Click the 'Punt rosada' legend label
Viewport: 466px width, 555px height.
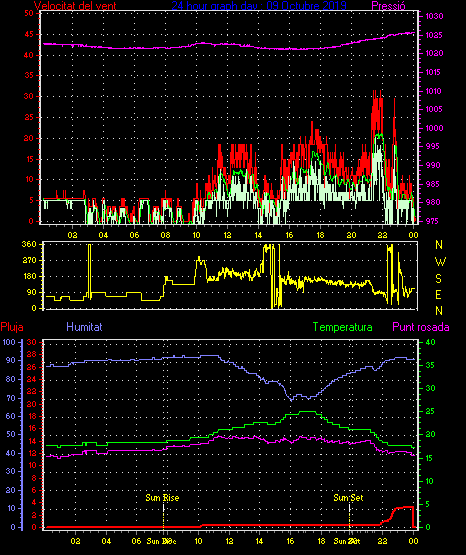[421, 327]
